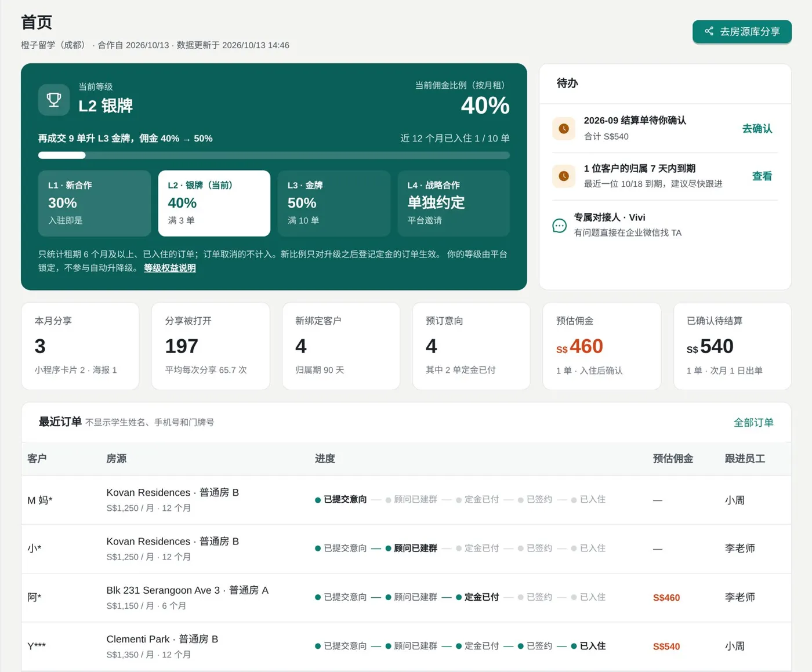Select the L3 · 金牌 tier card

(x=334, y=203)
